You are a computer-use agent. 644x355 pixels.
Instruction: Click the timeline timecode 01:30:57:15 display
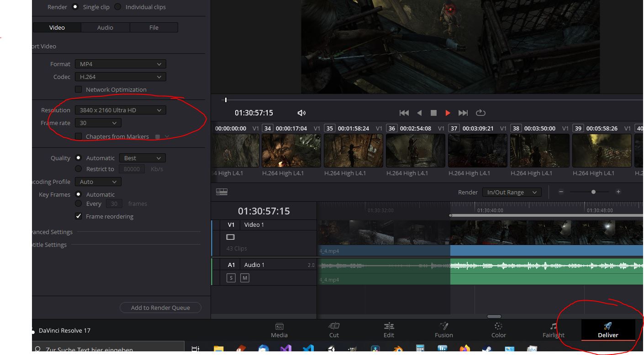click(x=264, y=211)
